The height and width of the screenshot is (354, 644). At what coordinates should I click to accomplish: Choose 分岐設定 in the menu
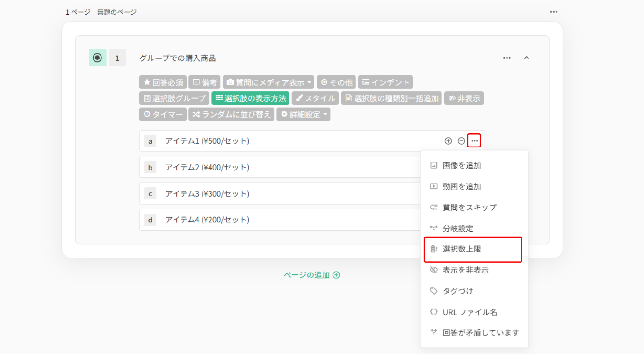474,229
